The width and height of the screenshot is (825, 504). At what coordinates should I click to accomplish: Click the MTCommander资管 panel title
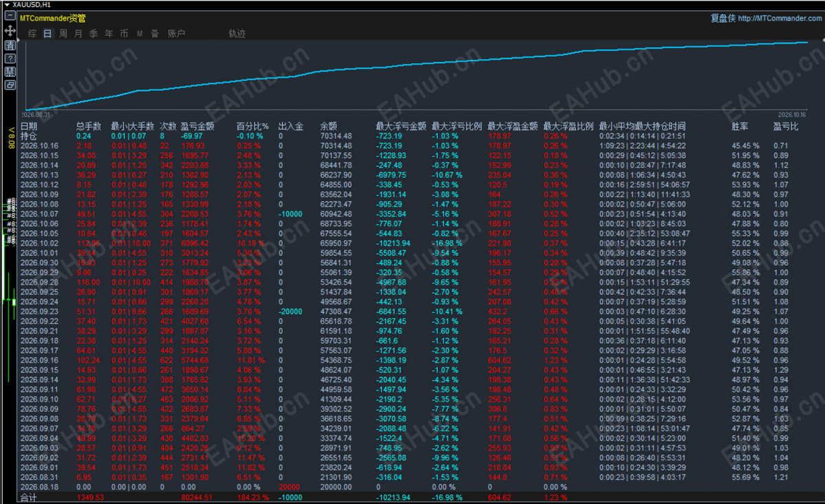click(52, 19)
